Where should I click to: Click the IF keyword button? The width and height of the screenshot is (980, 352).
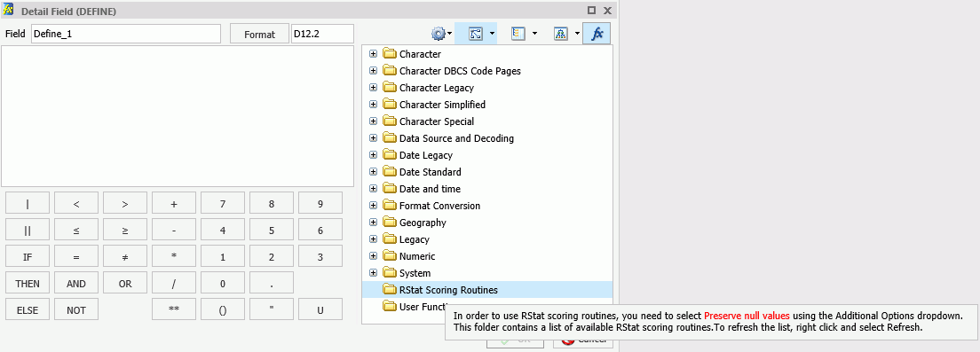coord(28,256)
